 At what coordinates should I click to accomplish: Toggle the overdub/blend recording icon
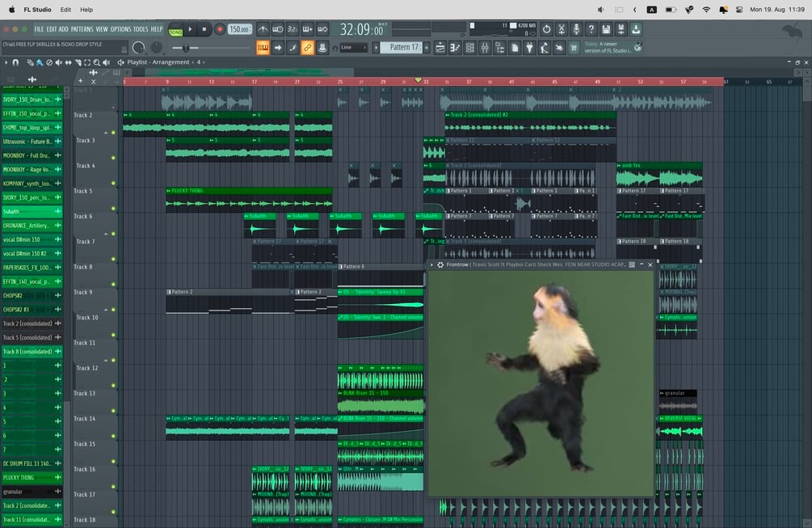point(308,30)
